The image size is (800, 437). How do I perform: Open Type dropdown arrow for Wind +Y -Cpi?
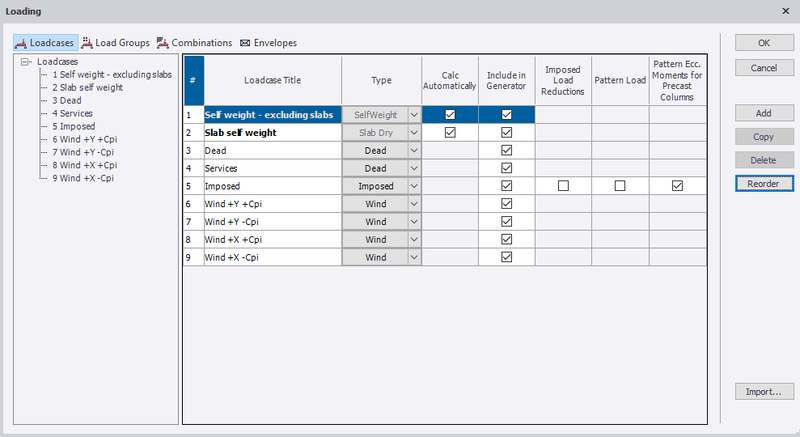tap(414, 222)
